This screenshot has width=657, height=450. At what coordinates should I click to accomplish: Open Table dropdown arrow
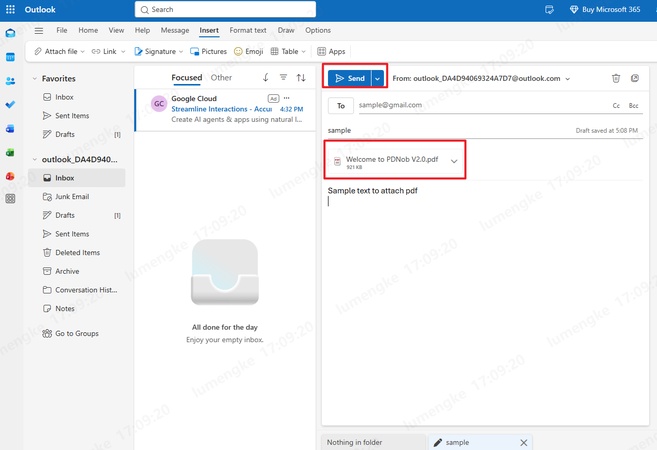303,52
